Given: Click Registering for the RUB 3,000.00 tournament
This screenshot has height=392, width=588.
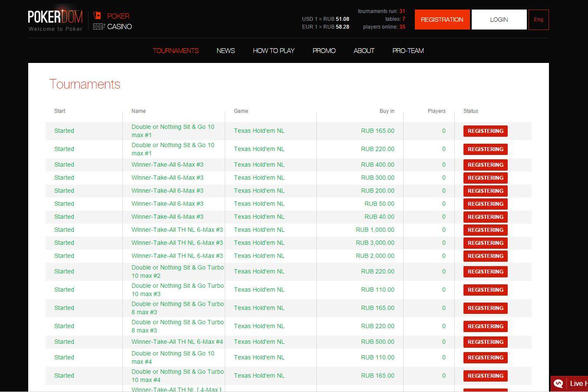Looking at the screenshot, I should (x=485, y=243).
